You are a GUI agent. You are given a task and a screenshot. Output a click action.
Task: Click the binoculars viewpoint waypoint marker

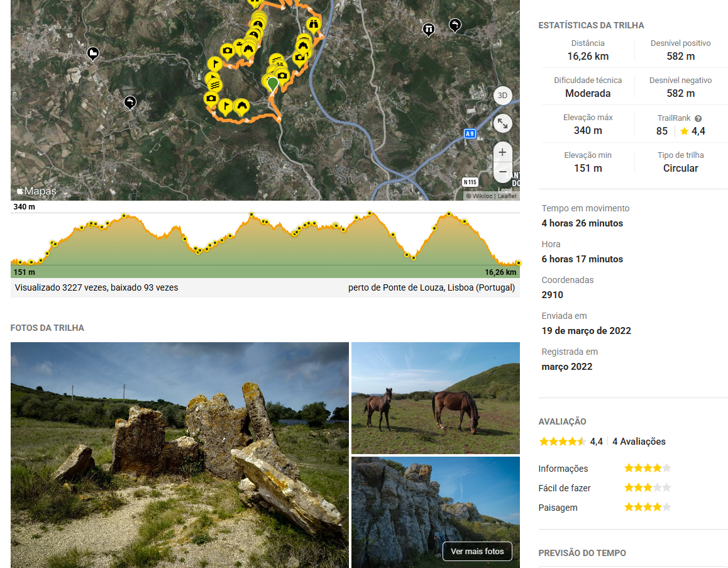314,24
